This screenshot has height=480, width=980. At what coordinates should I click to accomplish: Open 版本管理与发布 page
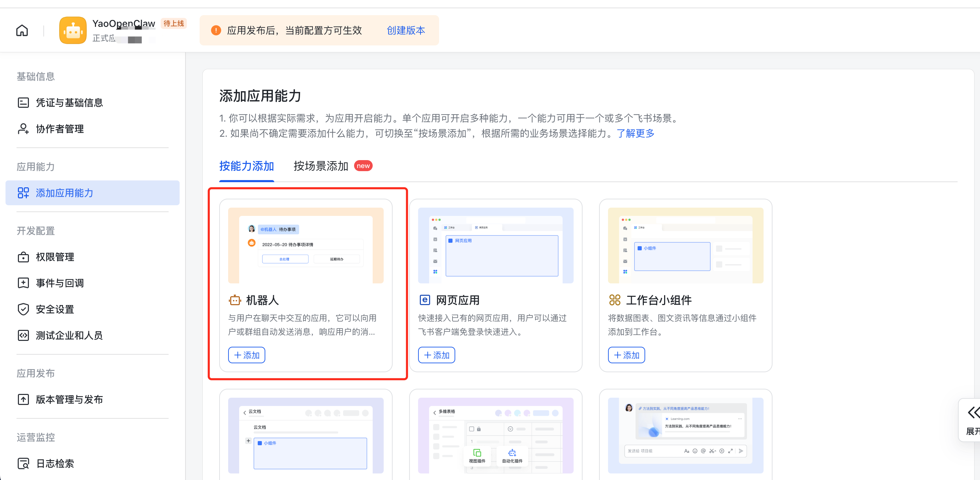69,399
